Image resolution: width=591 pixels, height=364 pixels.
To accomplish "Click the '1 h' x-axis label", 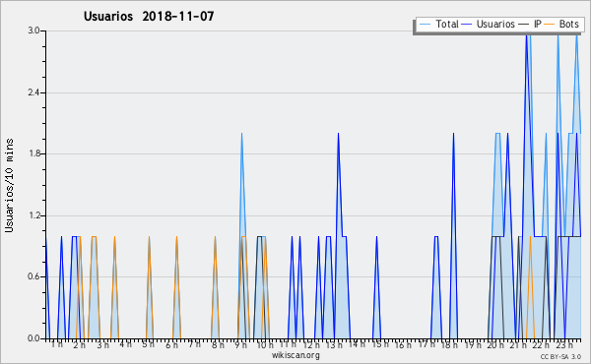I will pos(57,344).
